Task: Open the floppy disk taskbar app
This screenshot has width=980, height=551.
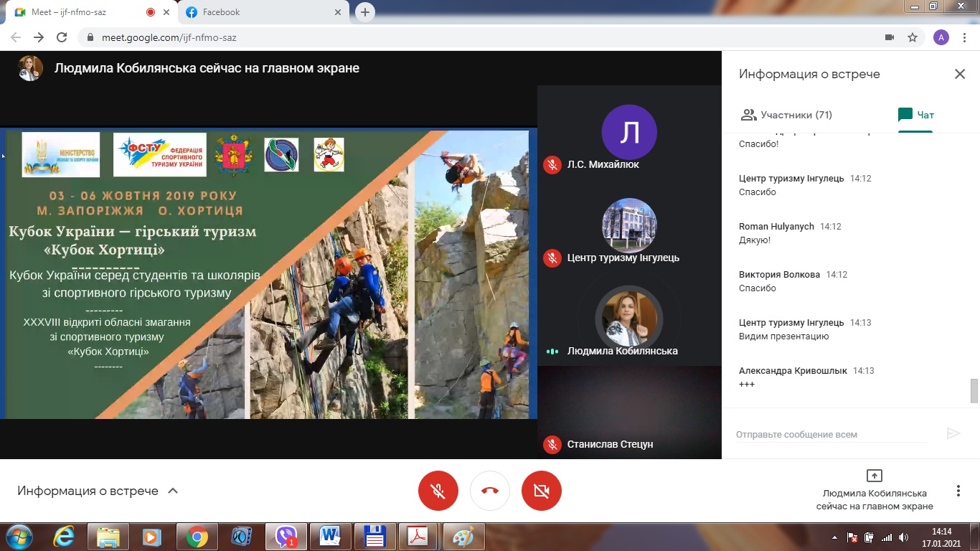Action: pyautogui.click(x=375, y=537)
